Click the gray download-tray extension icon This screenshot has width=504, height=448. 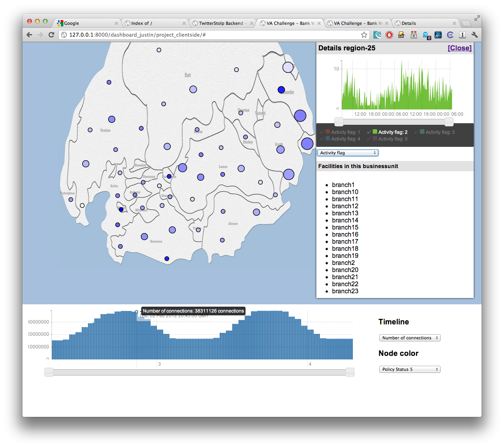pos(414,35)
